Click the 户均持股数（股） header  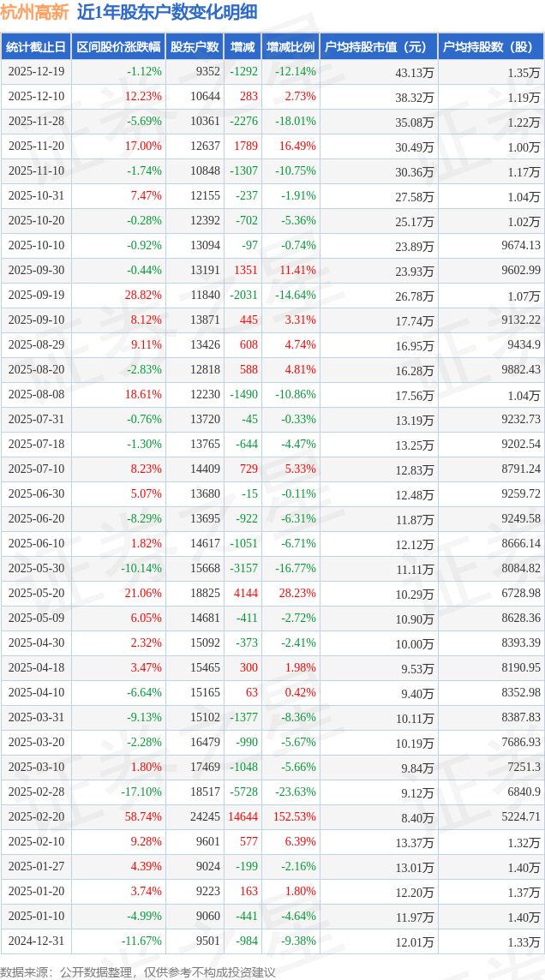coord(490,47)
